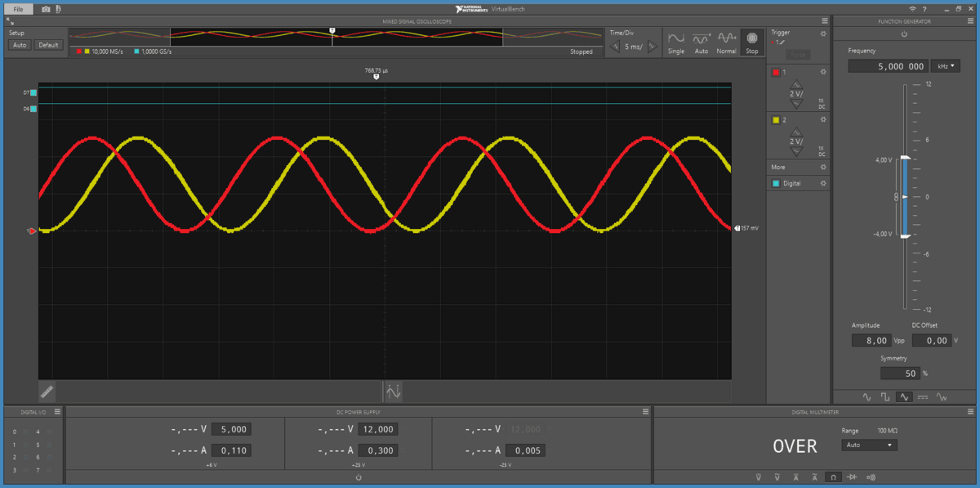Select arbitrary waveform in function generator
Screen dimensions: 980x488
942,396
